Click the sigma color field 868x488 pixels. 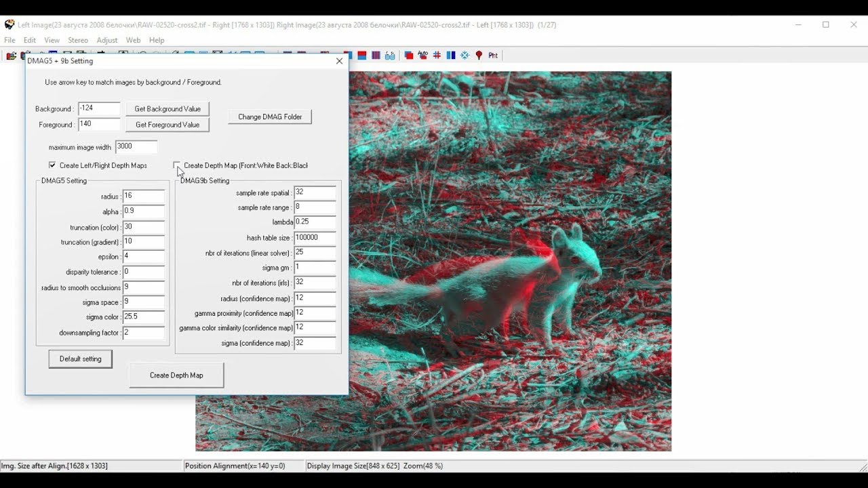pos(144,317)
